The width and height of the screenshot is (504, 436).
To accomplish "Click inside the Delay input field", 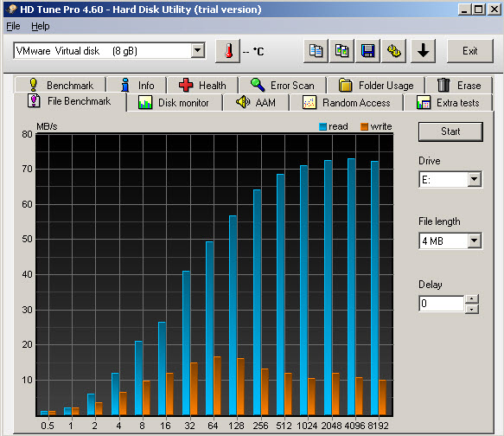I will (x=441, y=304).
